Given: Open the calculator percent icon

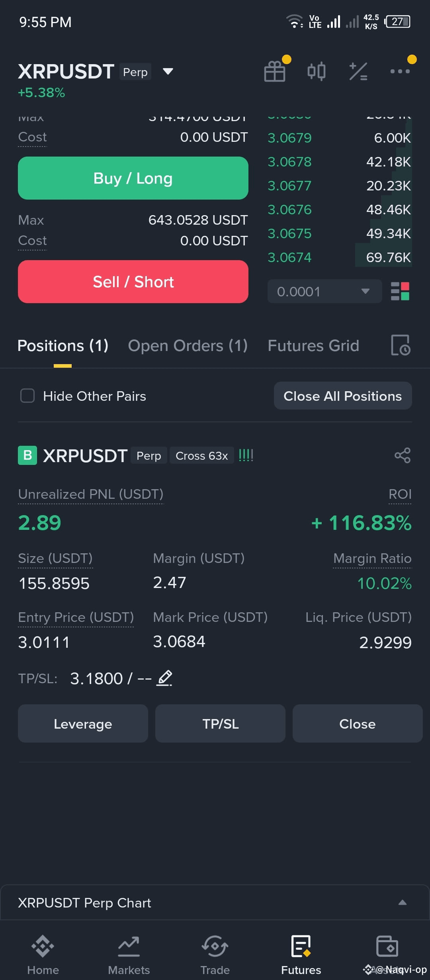Looking at the screenshot, I should tap(358, 71).
